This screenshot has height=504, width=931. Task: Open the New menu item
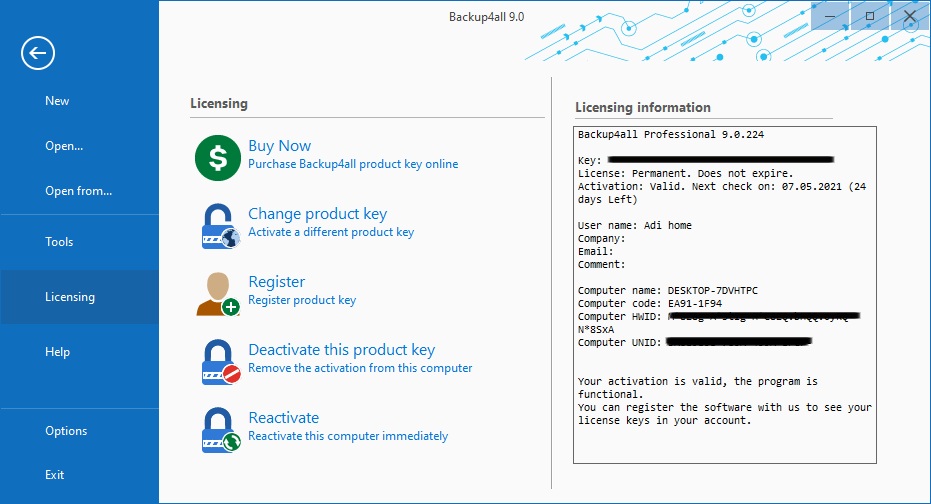click(57, 101)
